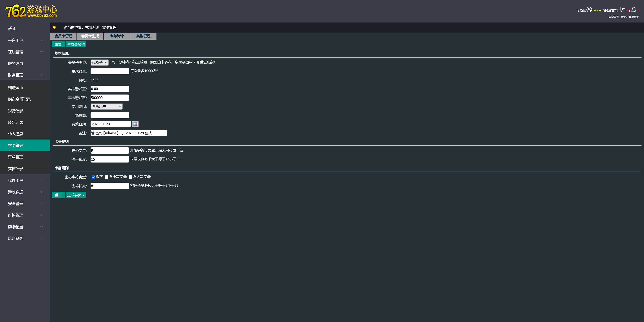Image resolution: width=644 pixels, height=322 pixels.
Task: Click 安全退出 link
Action: point(626,17)
